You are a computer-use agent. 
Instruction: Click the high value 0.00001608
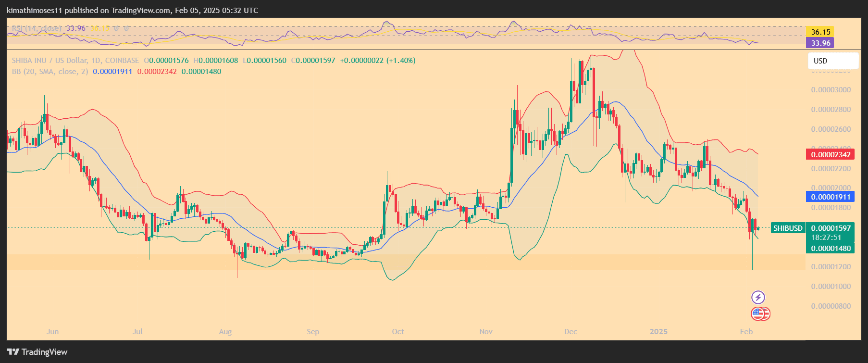(x=218, y=61)
